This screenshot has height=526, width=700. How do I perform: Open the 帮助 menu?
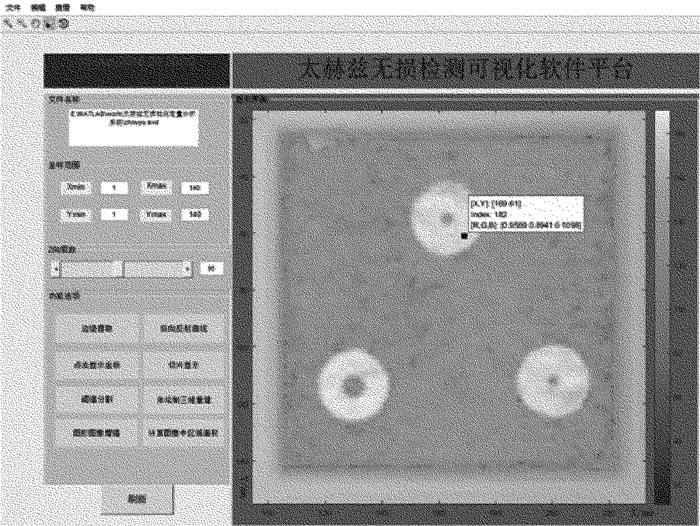88,7
